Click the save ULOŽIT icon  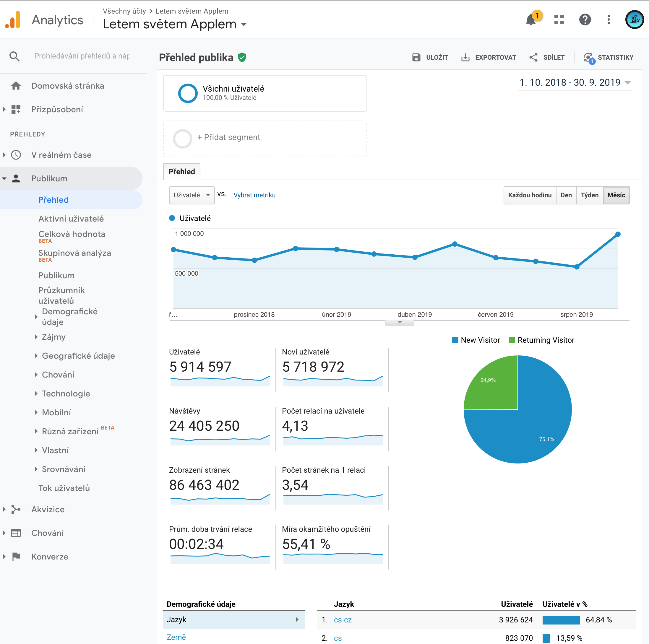[x=416, y=57]
